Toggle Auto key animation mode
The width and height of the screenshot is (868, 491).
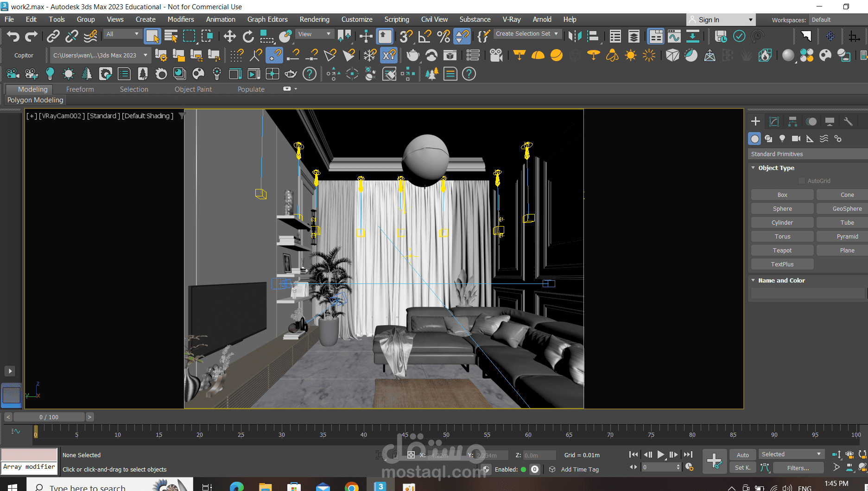(742, 455)
